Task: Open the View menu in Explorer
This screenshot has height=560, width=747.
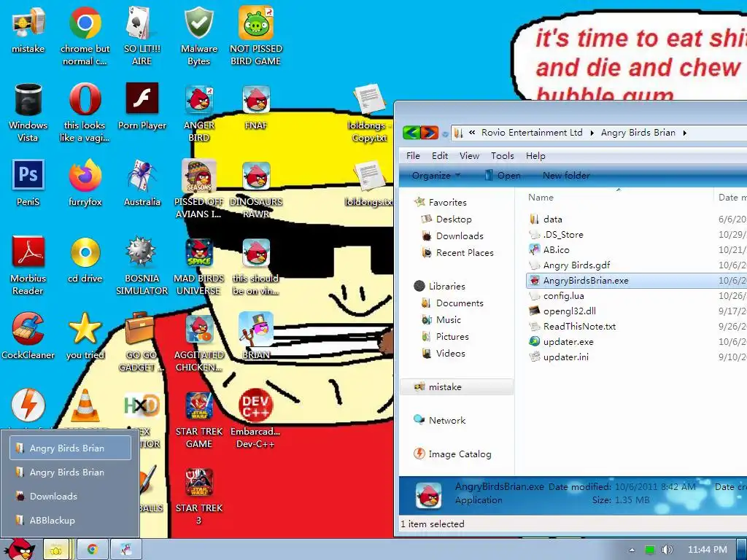Action: (x=469, y=156)
